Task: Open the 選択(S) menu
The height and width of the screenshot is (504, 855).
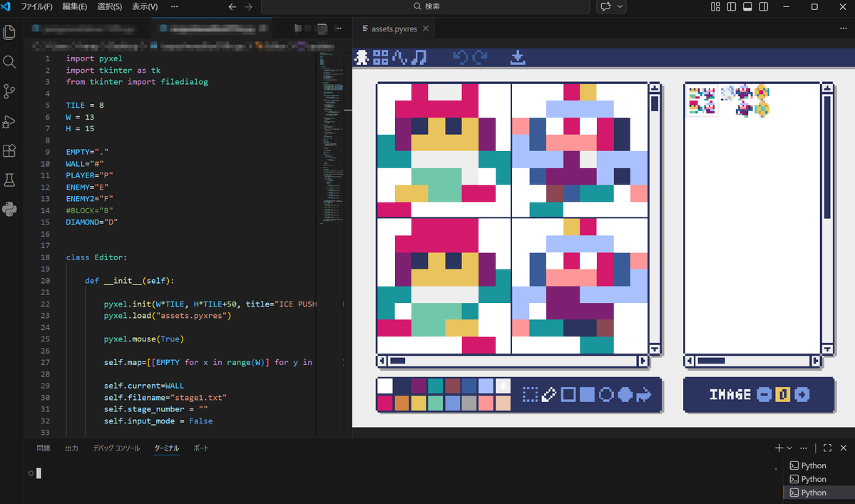Action: coord(110,6)
